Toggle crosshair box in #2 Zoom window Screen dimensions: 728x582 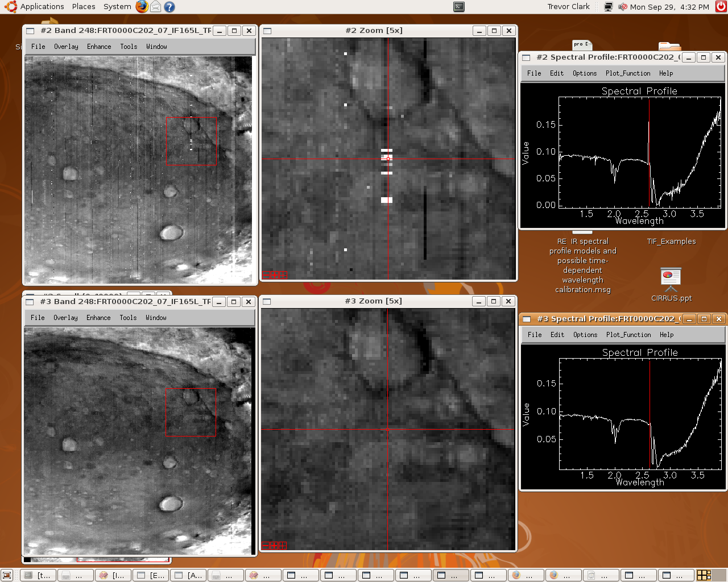point(283,275)
